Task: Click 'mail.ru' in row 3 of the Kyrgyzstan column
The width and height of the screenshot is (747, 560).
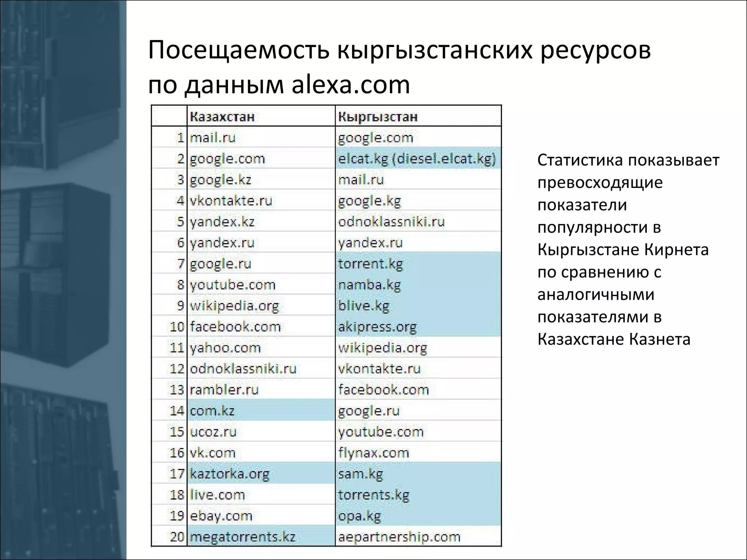Action: click(418, 179)
